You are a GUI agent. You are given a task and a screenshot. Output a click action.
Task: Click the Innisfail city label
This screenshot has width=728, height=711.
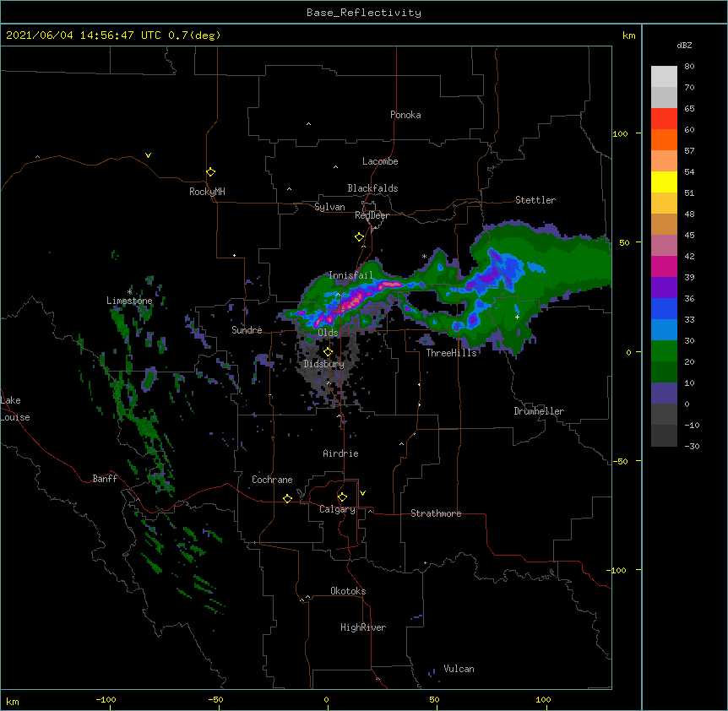tap(350, 275)
